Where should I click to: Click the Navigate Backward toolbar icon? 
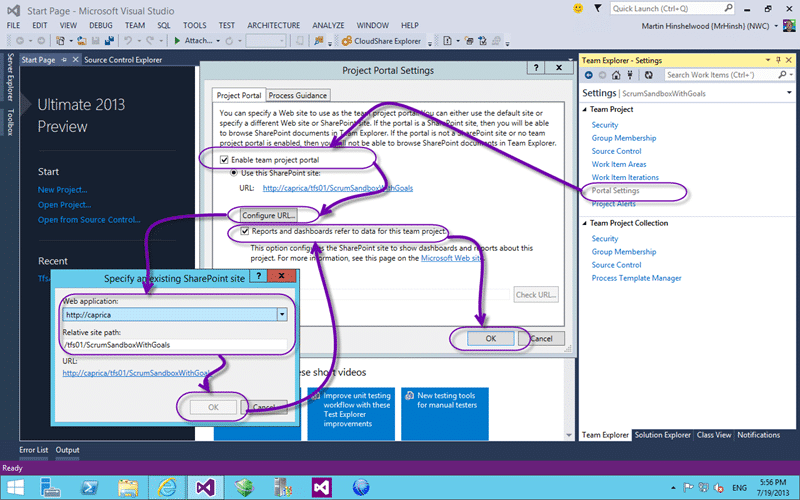[19, 41]
